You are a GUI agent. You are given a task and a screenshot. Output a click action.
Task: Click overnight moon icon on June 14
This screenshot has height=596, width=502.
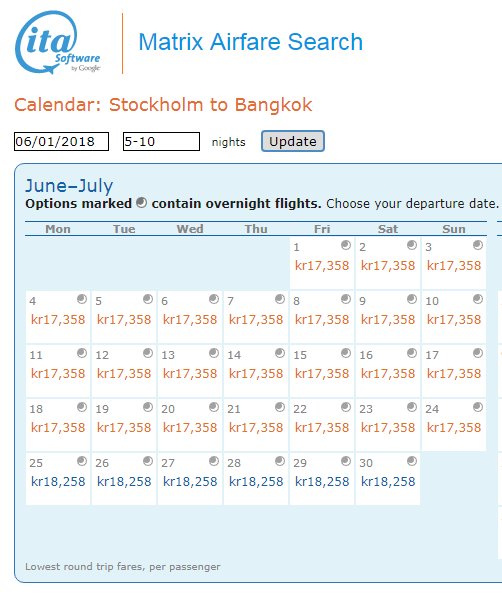point(280,353)
